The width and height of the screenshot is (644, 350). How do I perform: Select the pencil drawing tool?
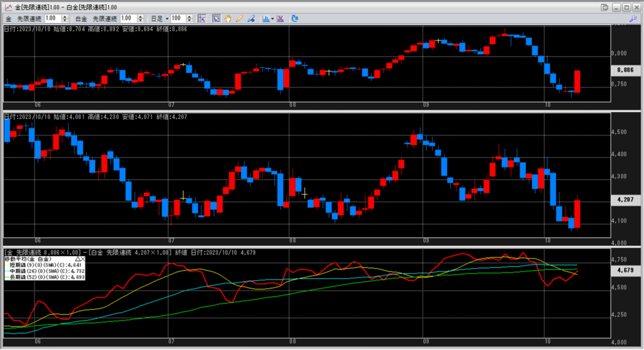[240, 18]
